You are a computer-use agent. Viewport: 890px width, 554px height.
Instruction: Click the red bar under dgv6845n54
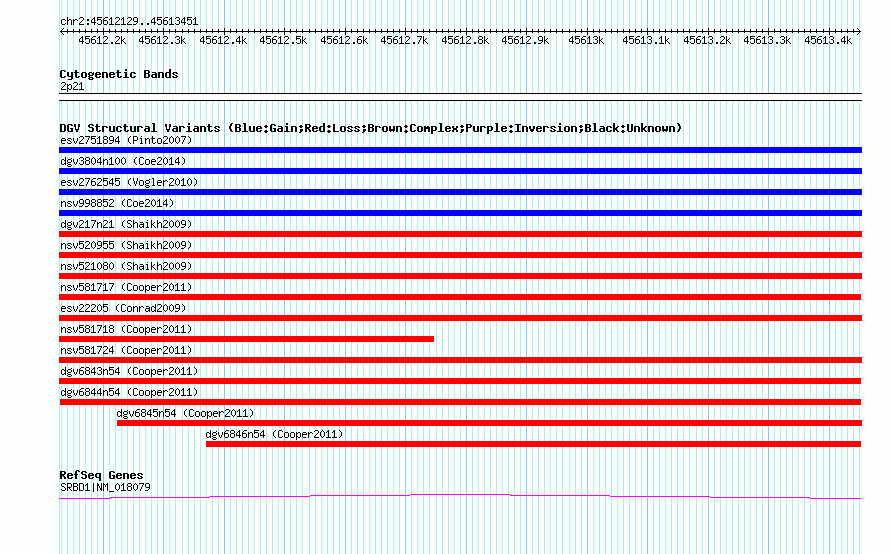pos(489,423)
